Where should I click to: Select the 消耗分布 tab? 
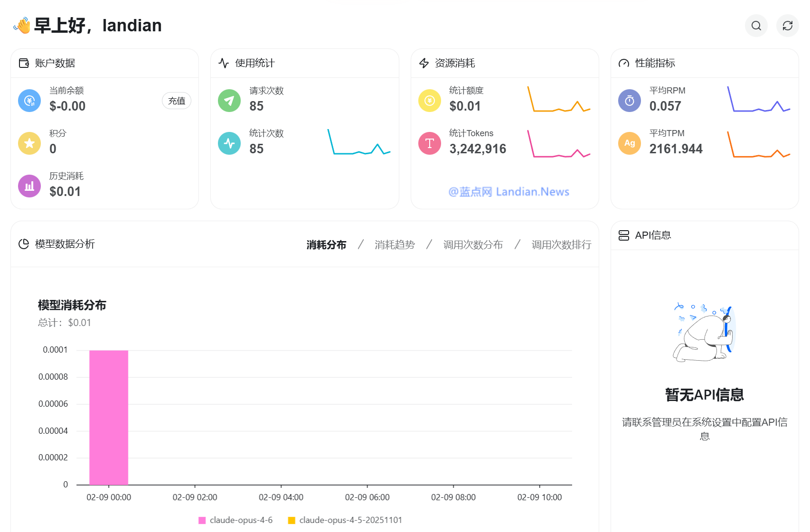click(326, 245)
